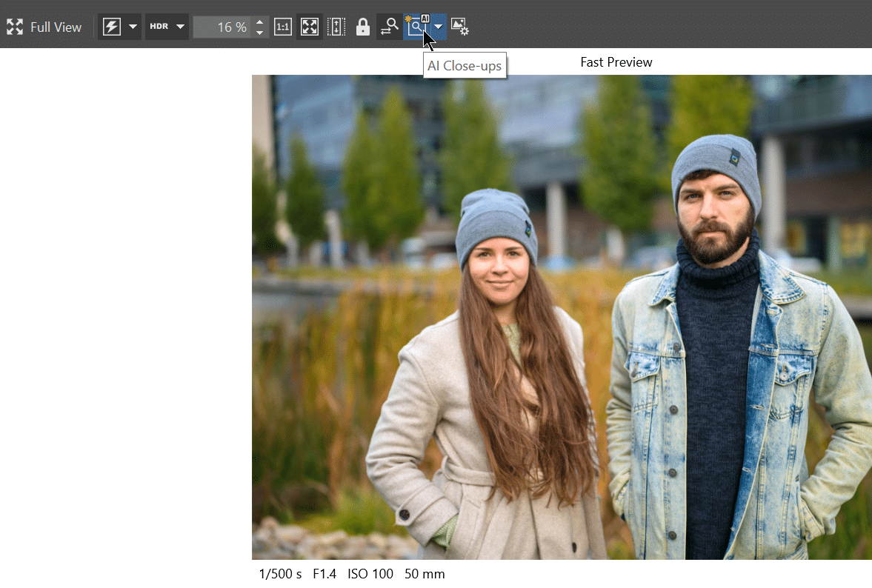This screenshot has height=588, width=872.
Task: Expand the Fast Preview dropdown arrow
Action: pyautogui.click(x=133, y=27)
